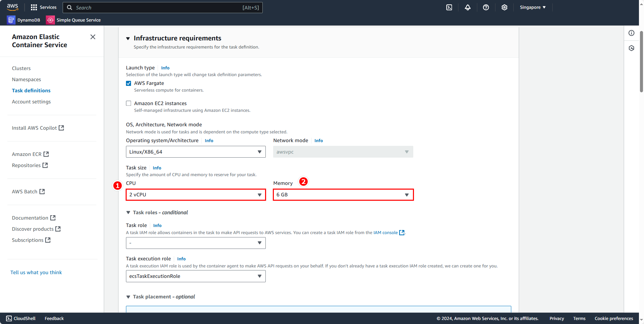Close the Amazon Elastic Container Service sidebar
The image size is (644, 324).
[x=93, y=37]
